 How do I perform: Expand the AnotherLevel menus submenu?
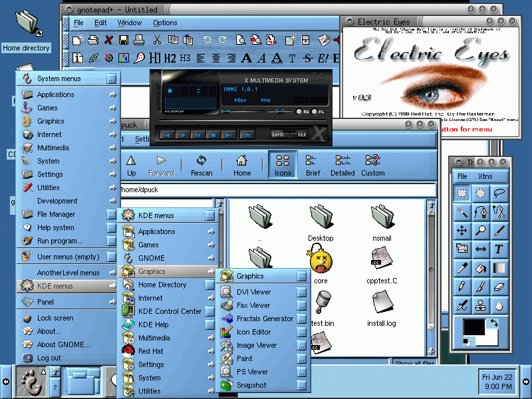(68, 273)
